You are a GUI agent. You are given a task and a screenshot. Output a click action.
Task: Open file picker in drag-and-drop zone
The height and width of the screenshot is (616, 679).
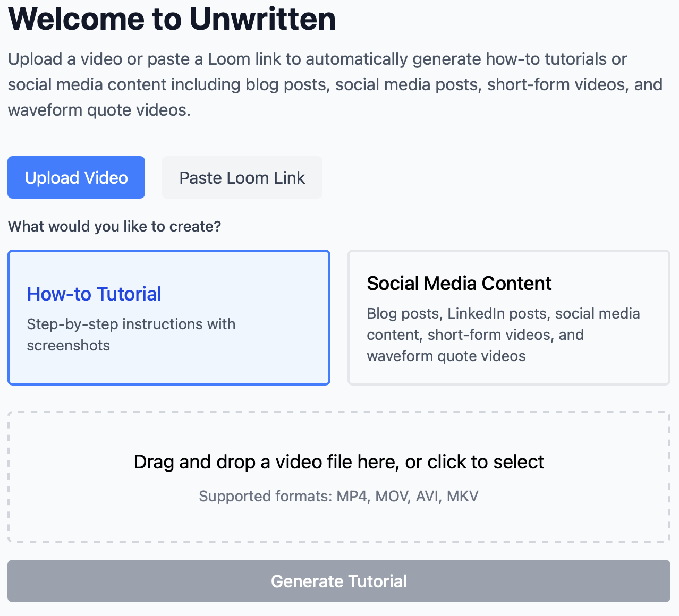pyautogui.click(x=339, y=476)
